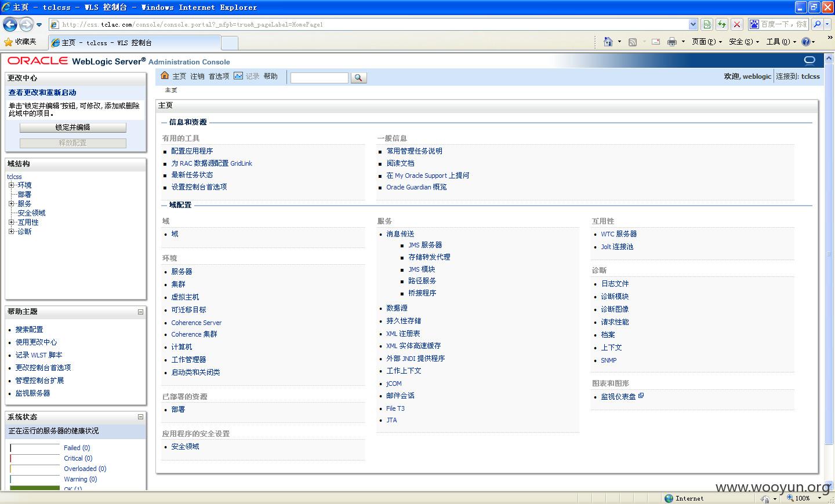The width and height of the screenshot is (835, 504).
Task: Click 查看更改和重新启动 link
Action: [42, 93]
